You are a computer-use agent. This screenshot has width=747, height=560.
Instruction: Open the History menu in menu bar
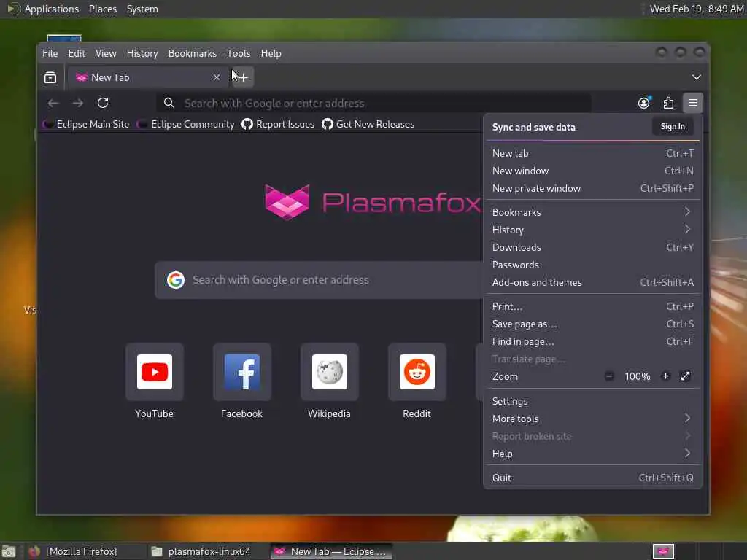[x=142, y=53]
